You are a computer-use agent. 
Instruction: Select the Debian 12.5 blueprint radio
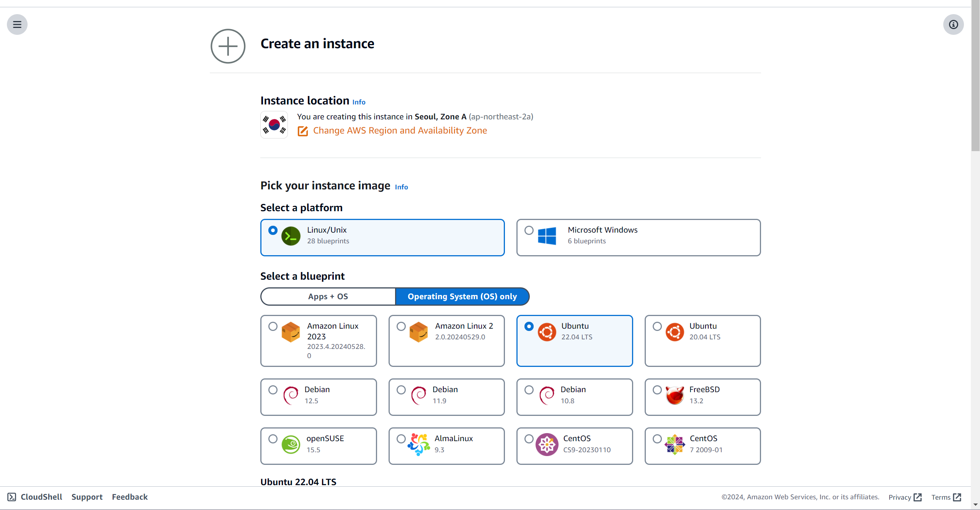pos(273,390)
